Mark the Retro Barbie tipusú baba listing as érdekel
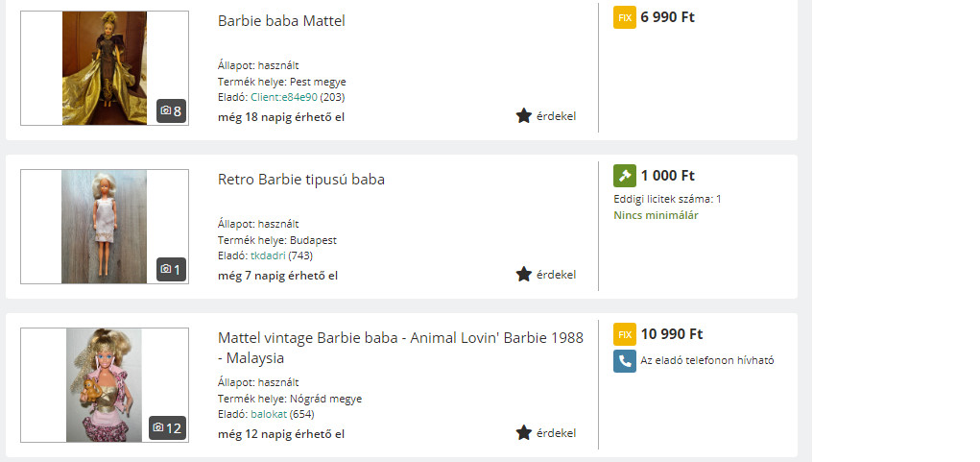 tap(524, 275)
